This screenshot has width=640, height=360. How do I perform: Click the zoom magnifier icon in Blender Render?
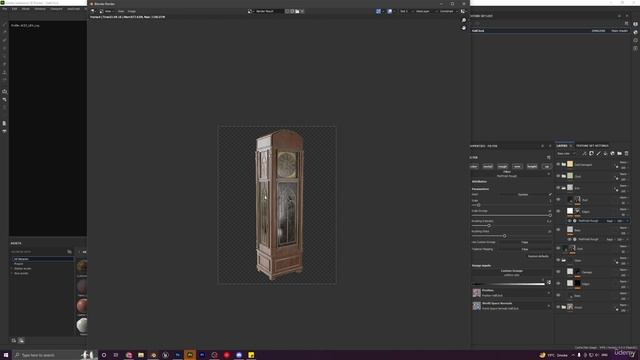click(464, 20)
